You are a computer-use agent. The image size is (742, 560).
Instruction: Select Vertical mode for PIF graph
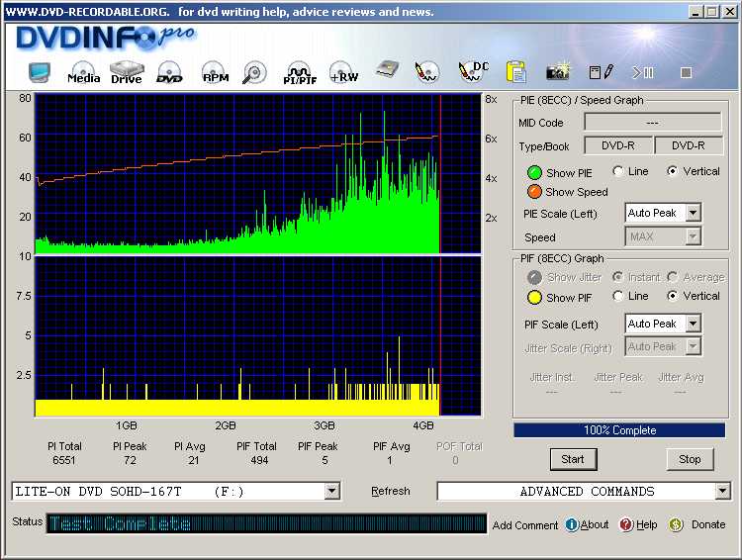click(x=673, y=296)
